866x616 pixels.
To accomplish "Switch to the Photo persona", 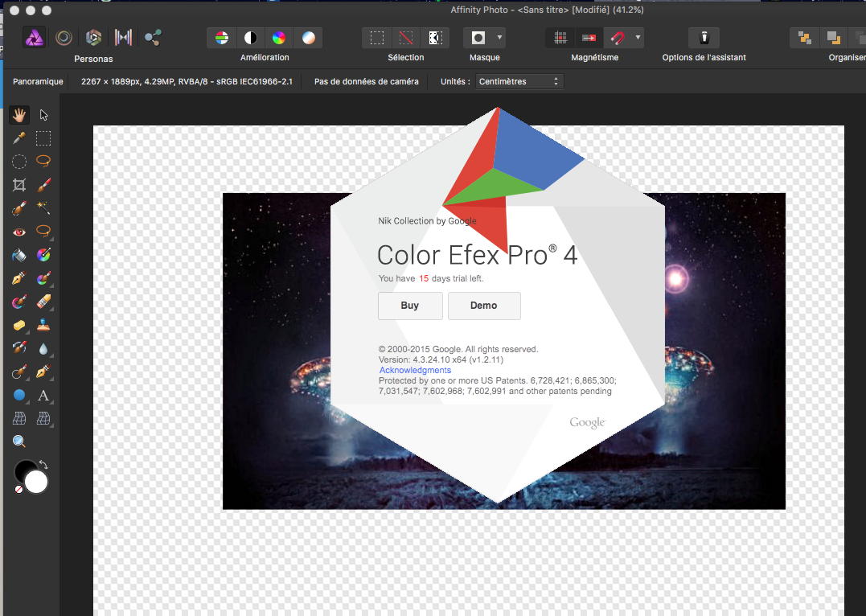I will click(x=35, y=38).
